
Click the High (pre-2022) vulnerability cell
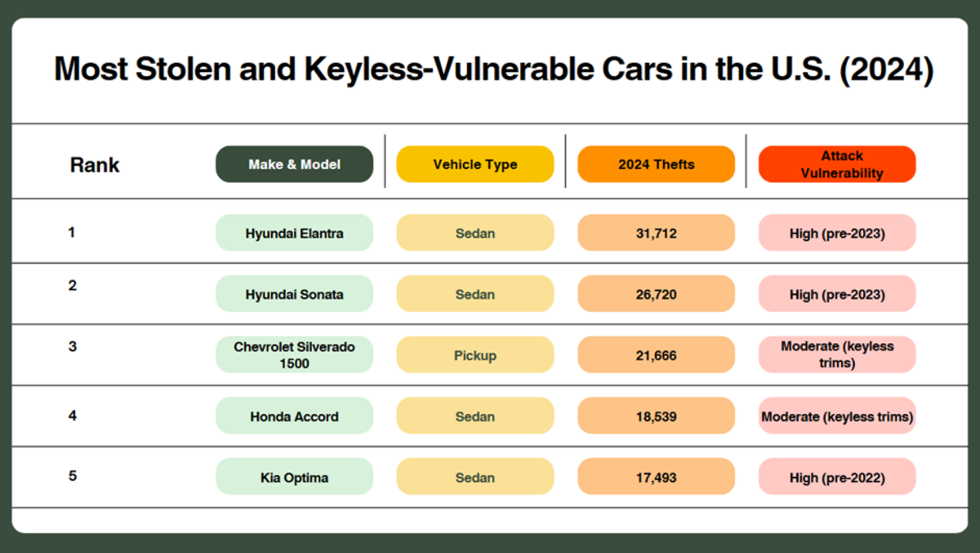coord(836,477)
